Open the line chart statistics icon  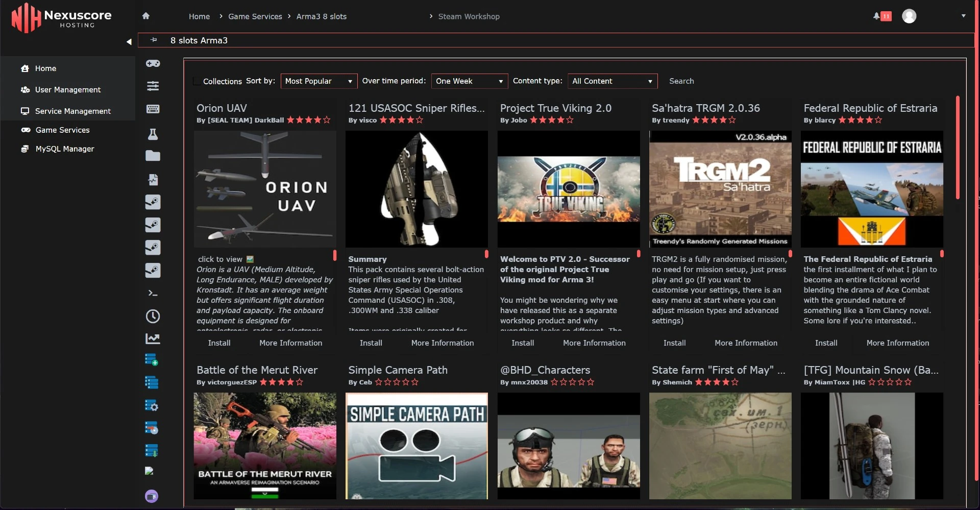[x=153, y=338]
